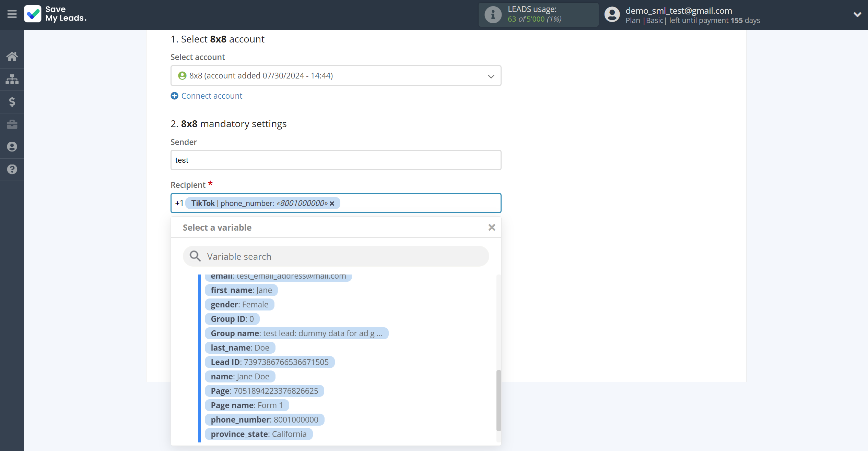Select the phone_number: 8001000000 variable
The width and height of the screenshot is (868, 451).
coord(265,420)
